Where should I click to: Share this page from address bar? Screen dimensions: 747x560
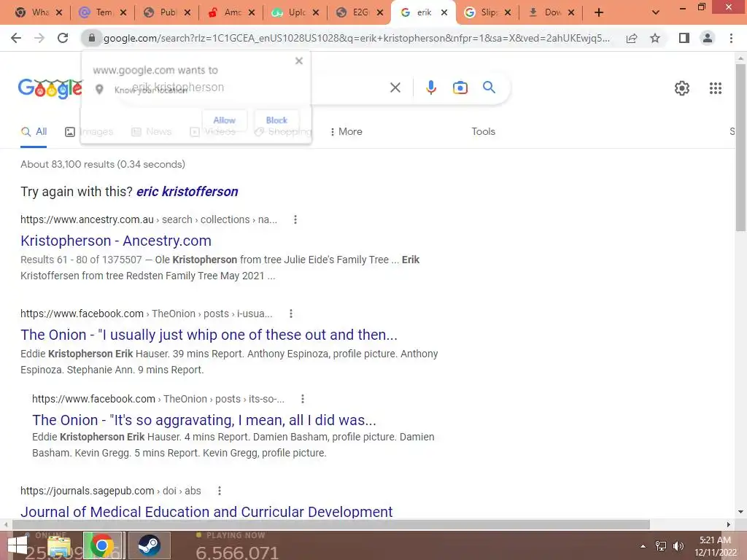632,38
